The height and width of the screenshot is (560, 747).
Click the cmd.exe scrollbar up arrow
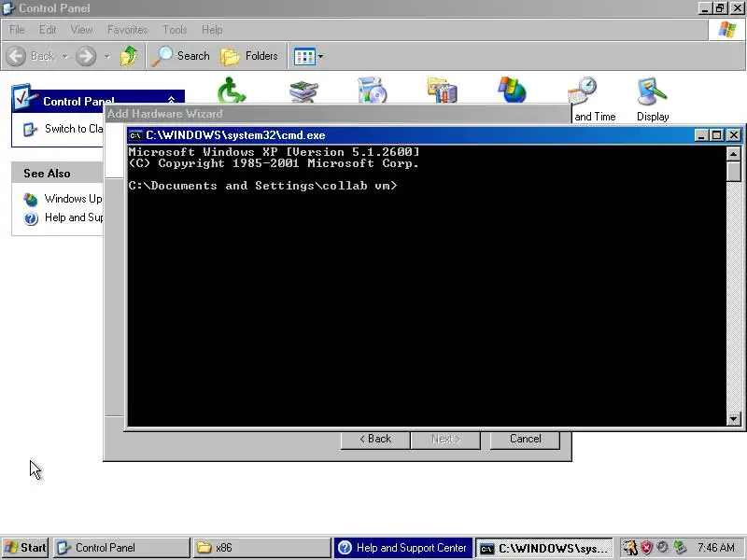734,154
